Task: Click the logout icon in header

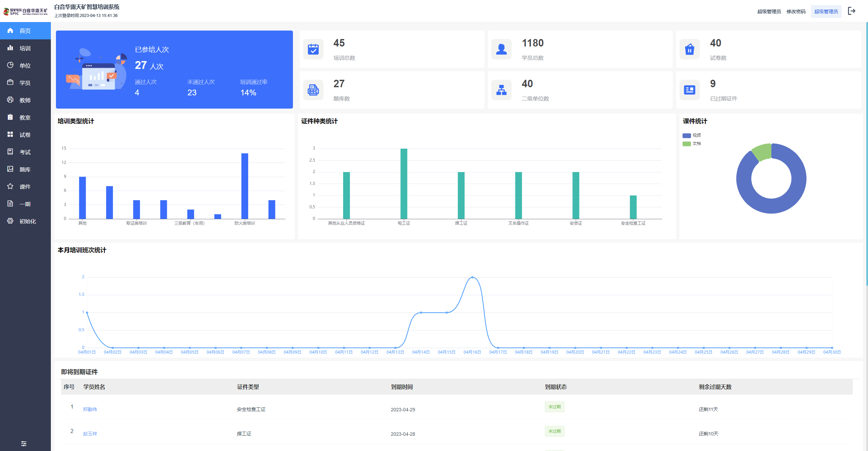Action: point(851,11)
